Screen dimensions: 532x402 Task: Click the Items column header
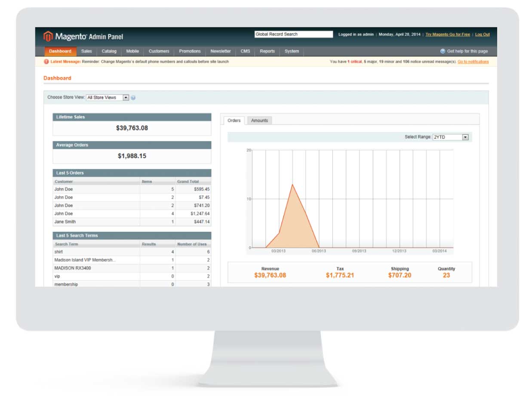(158, 181)
